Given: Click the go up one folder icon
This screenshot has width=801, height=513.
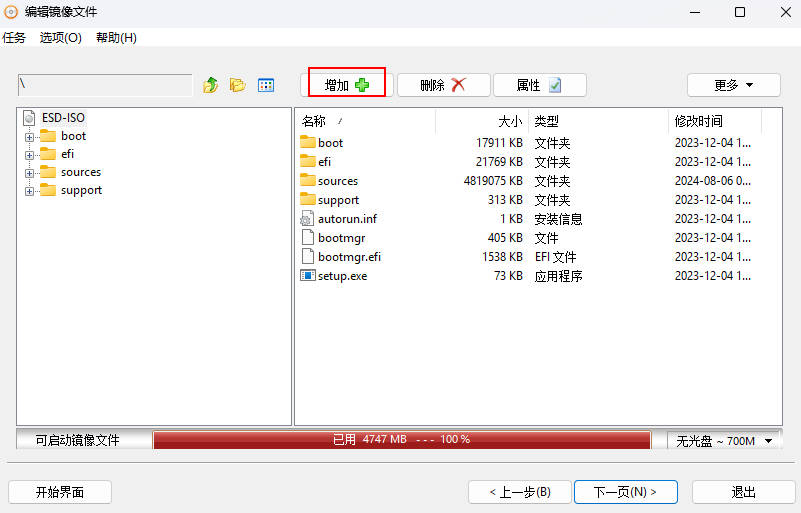Looking at the screenshot, I should click(x=210, y=85).
